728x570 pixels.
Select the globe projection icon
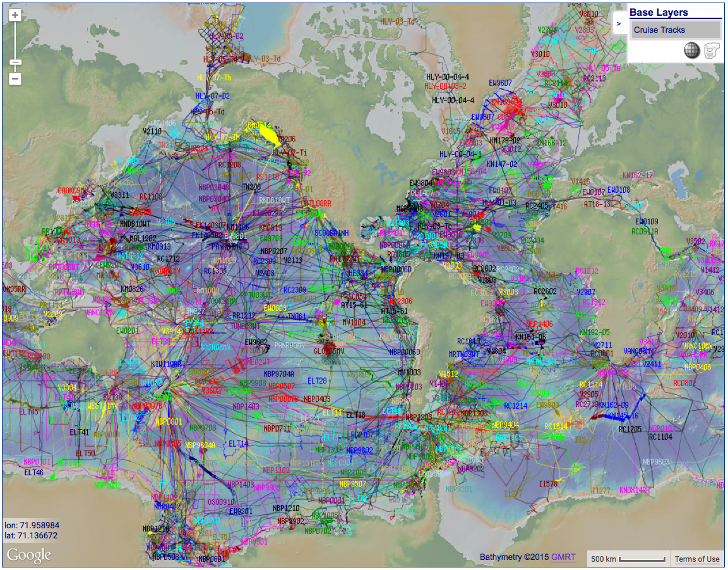coord(692,51)
